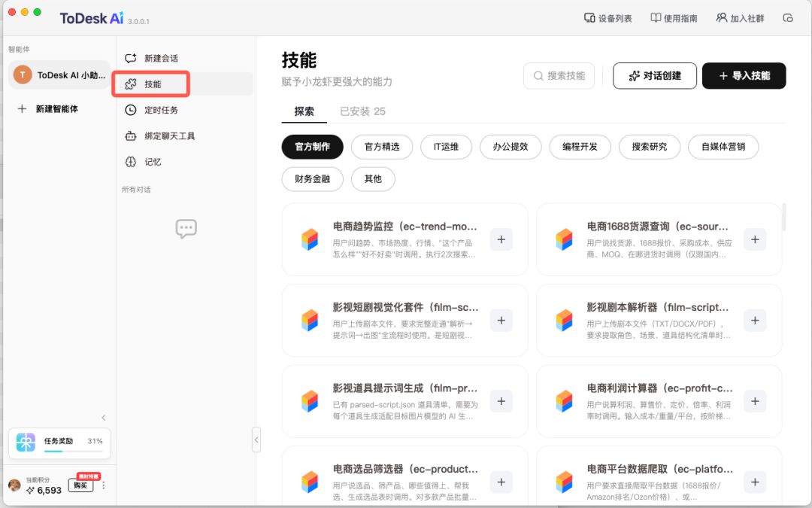Screen dimensions: 812x508
Task: Click the 影视短剧视觉化套件 cube icon
Action: pos(310,321)
